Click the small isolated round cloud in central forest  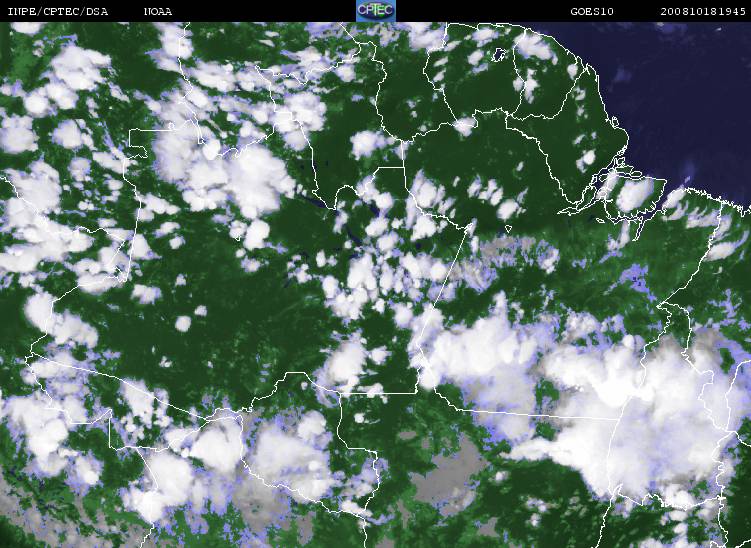pos(183,323)
